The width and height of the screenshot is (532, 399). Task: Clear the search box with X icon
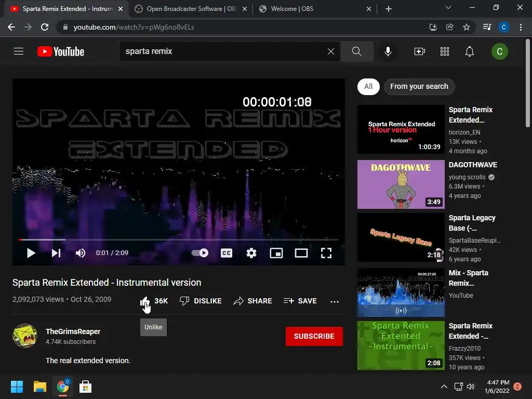pyautogui.click(x=331, y=51)
